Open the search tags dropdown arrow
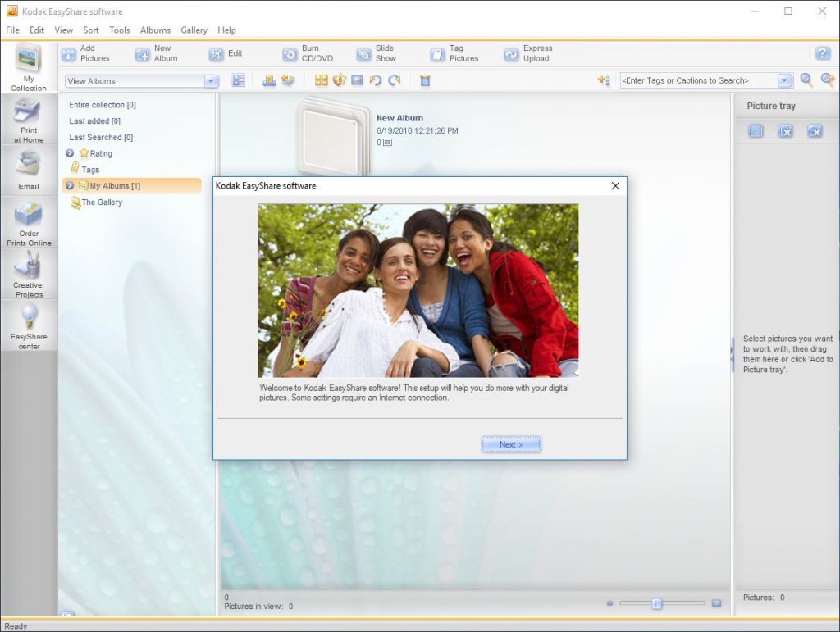840x632 pixels. click(785, 80)
